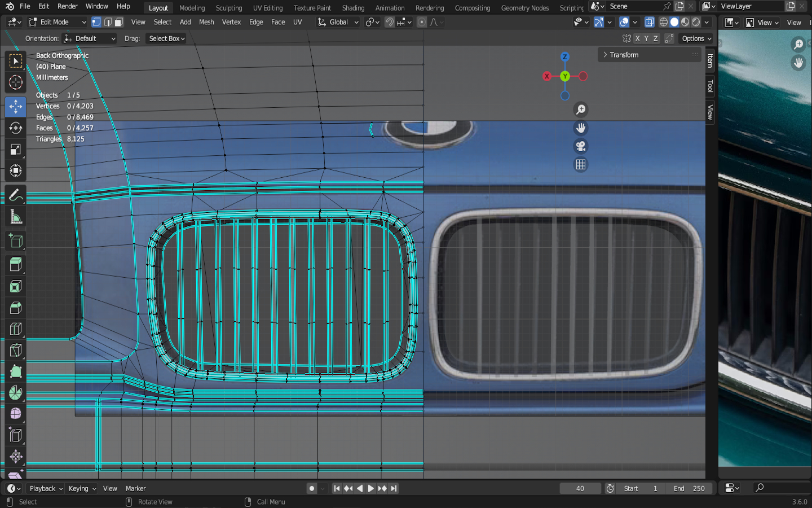The width and height of the screenshot is (812, 508).
Task: Click camera view icon in viewport
Action: [x=580, y=146]
